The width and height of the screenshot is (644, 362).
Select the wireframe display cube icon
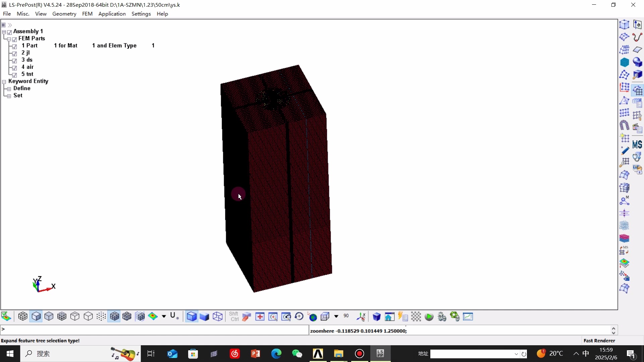(x=218, y=317)
